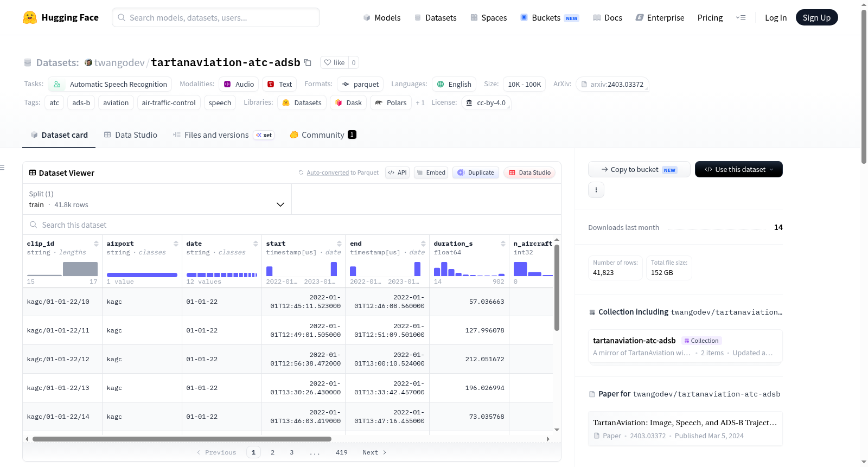Open Spaces in the top navigation
This screenshot has width=868, height=467.
pyautogui.click(x=489, y=18)
